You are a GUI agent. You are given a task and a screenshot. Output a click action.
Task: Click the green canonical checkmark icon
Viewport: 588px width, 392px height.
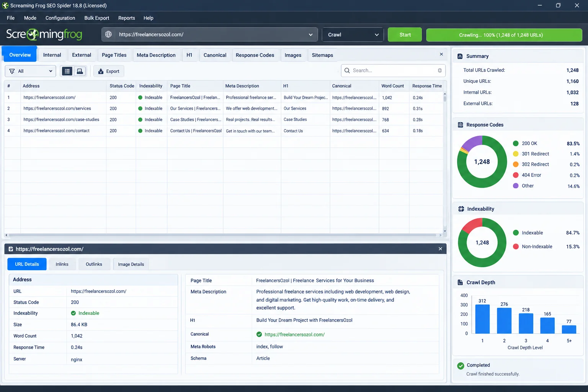[259, 335]
